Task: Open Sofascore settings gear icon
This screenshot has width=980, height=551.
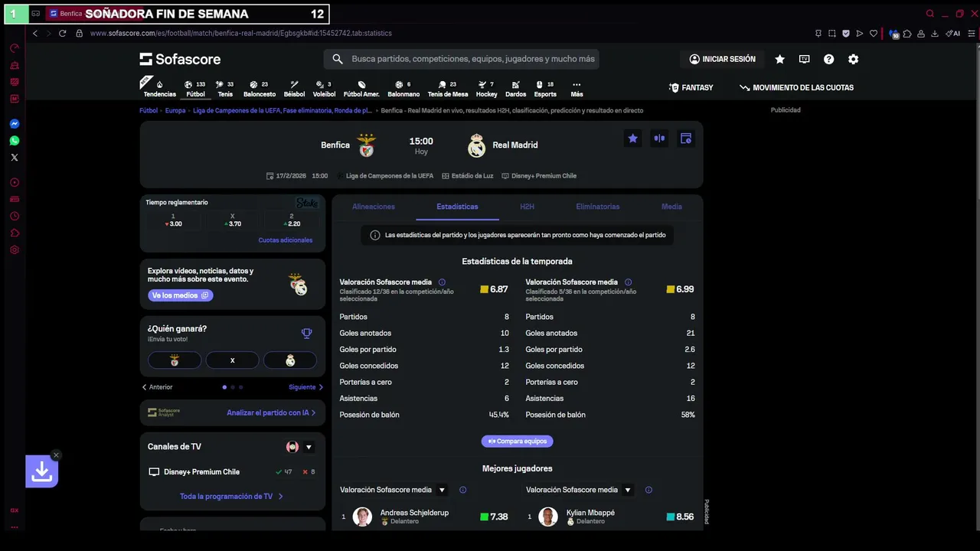Action: [x=853, y=59]
